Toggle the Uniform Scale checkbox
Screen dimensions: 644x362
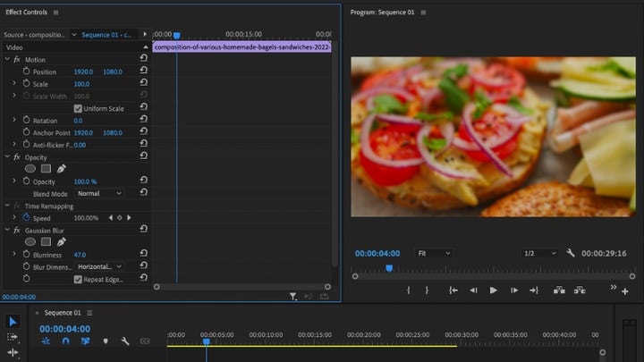[78, 108]
